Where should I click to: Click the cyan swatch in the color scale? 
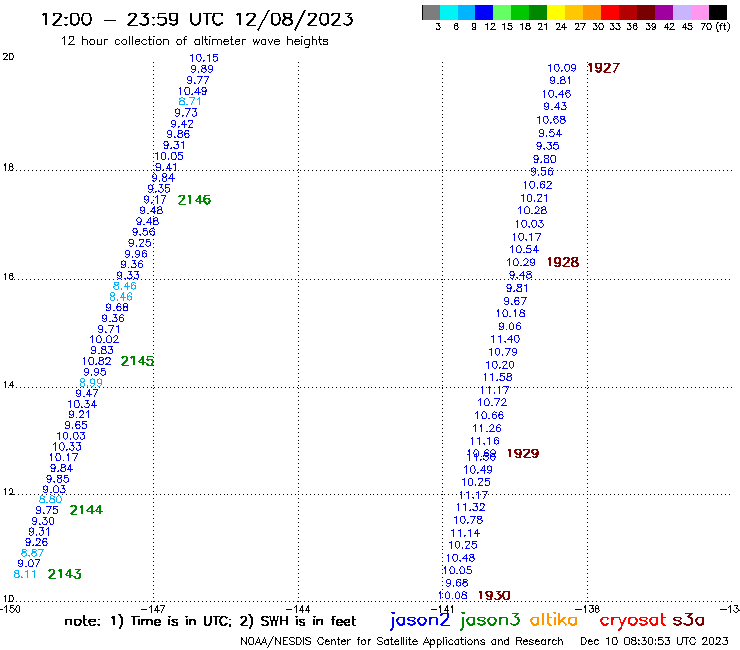point(449,12)
